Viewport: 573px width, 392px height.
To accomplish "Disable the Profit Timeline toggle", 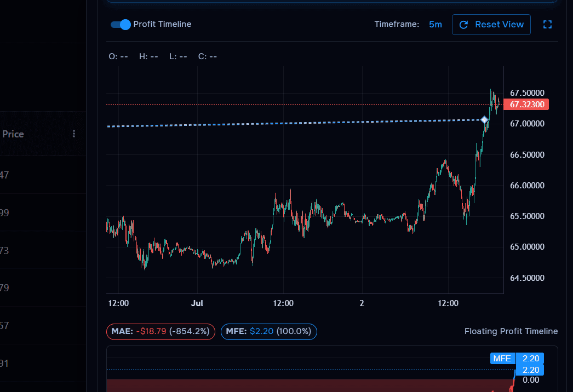I will click(x=119, y=24).
